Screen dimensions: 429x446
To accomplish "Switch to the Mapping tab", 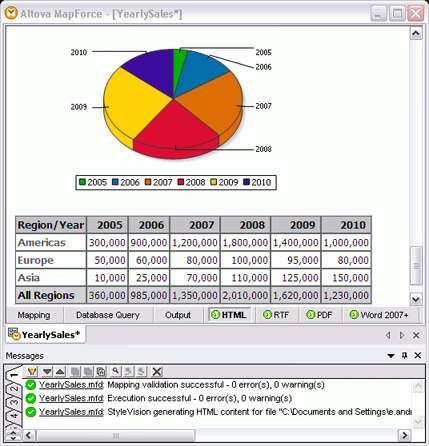I will (34, 315).
